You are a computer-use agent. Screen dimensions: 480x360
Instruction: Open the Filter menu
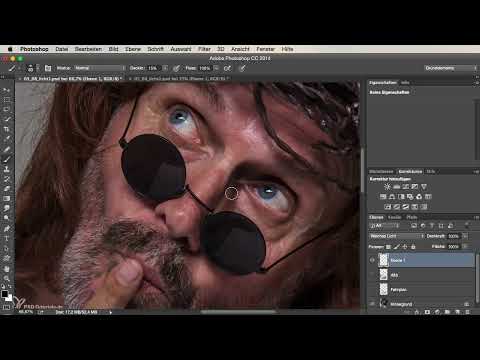pyautogui.click(x=204, y=49)
